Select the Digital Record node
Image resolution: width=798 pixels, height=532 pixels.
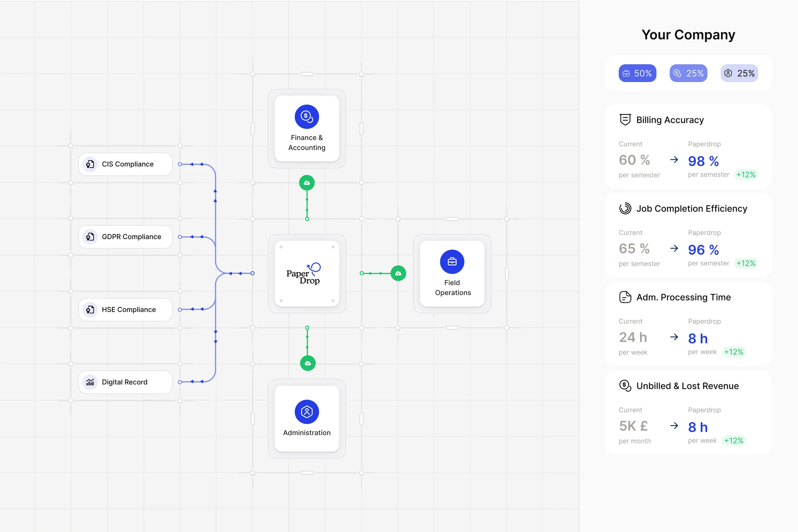click(x=125, y=382)
